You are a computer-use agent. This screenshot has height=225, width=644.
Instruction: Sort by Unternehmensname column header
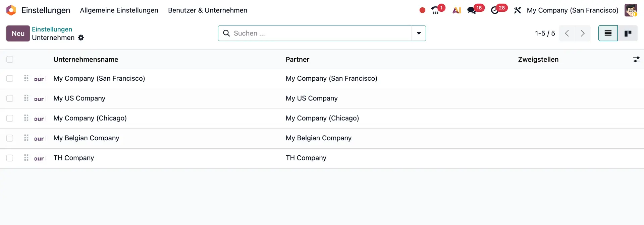point(86,60)
